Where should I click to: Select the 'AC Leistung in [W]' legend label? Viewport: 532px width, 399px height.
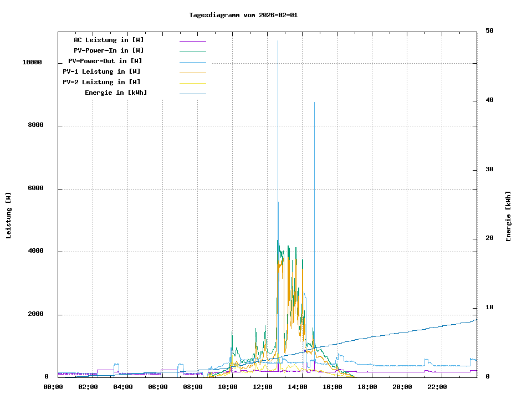(x=109, y=40)
